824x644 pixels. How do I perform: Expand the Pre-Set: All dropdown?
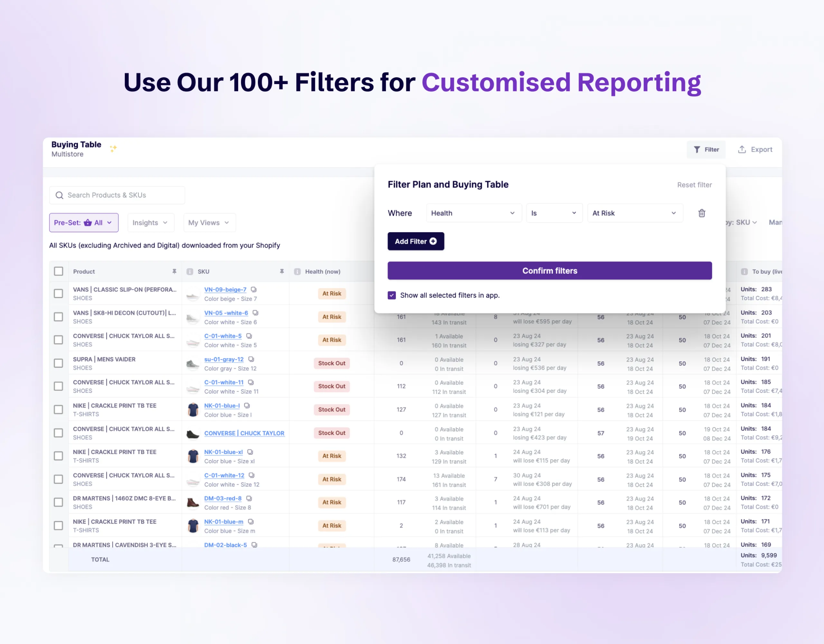[x=84, y=223]
